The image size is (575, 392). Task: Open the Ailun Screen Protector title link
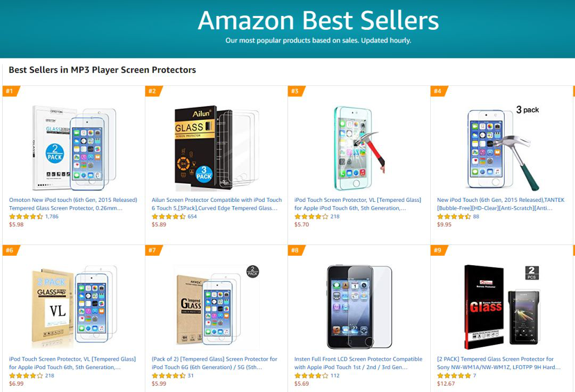[x=216, y=204]
